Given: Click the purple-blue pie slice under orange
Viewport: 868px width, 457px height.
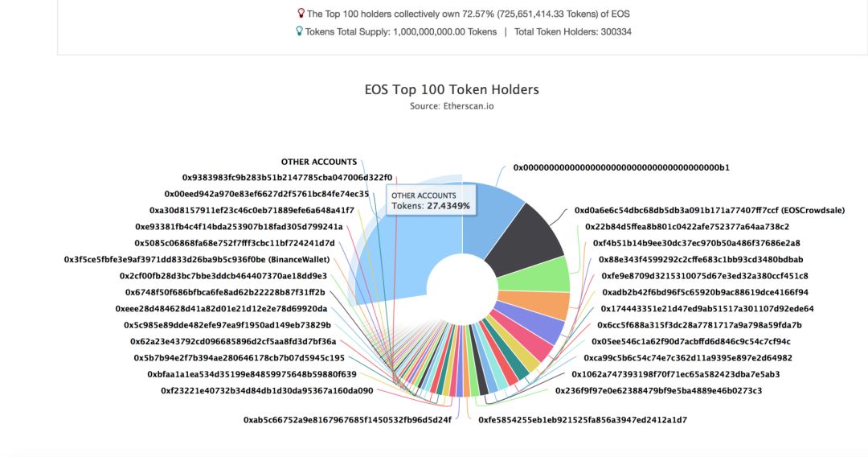Looking at the screenshot, I should 530,323.
